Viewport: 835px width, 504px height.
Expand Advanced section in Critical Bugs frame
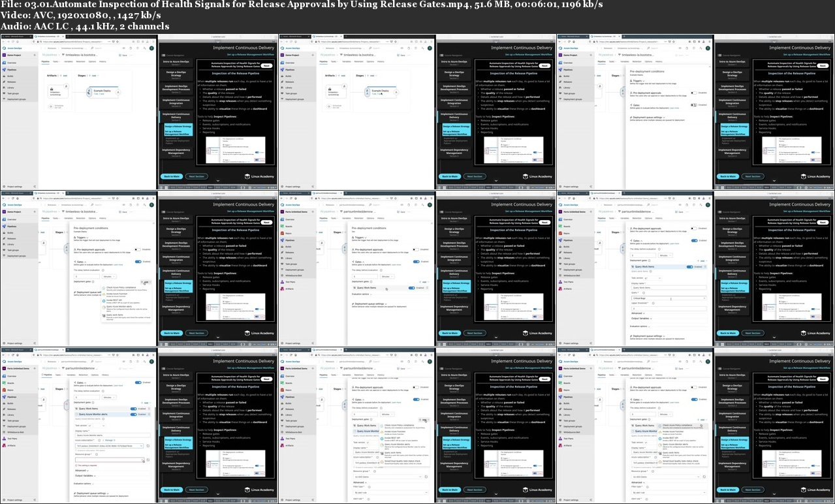coord(638,313)
